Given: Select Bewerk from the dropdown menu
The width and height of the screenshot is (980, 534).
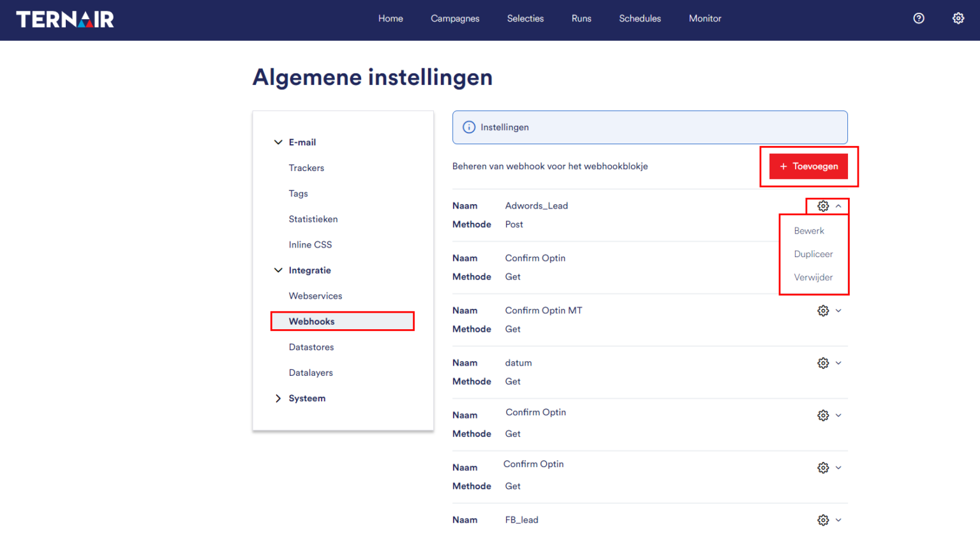Looking at the screenshot, I should [x=809, y=231].
